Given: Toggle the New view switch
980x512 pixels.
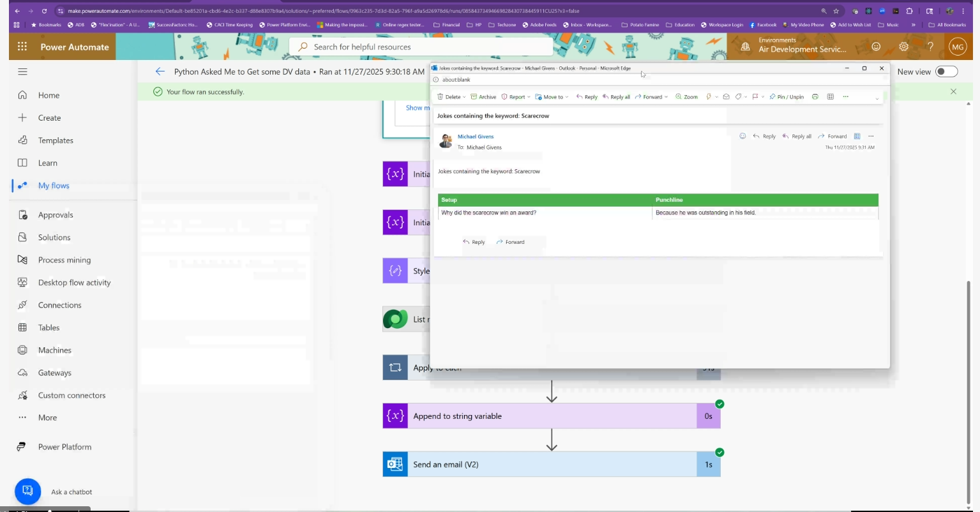Looking at the screenshot, I should pyautogui.click(x=946, y=72).
